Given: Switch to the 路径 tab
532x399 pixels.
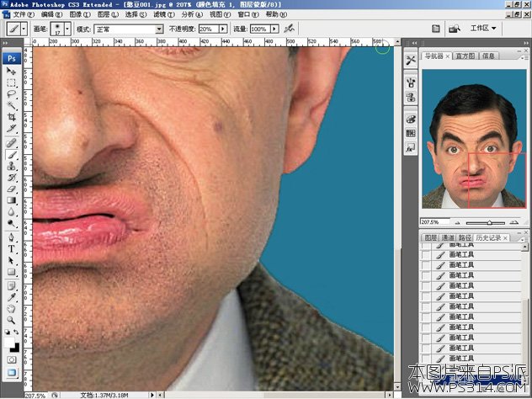Looking at the screenshot, I should coord(465,238).
